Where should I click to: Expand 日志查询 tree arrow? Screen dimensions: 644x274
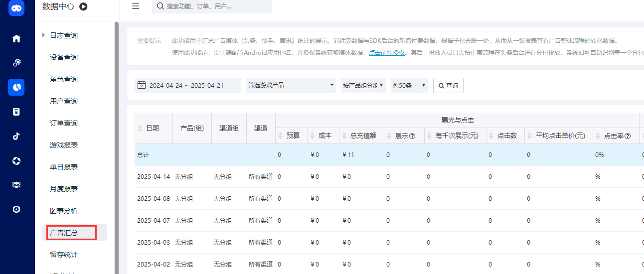coord(44,35)
